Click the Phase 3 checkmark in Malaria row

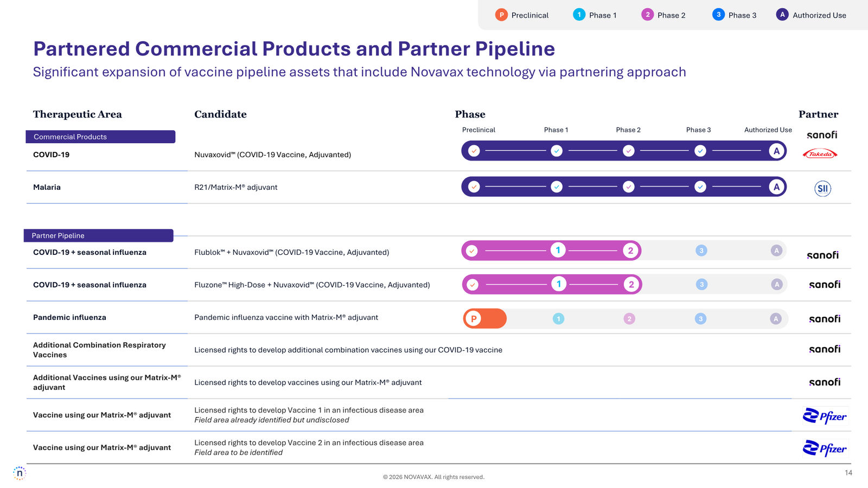700,187
